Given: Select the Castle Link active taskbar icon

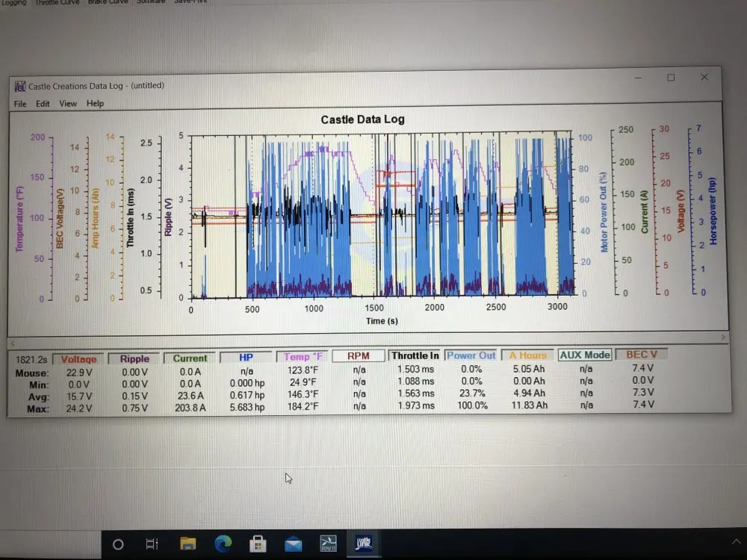Looking at the screenshot, I should pyautogui.click(x=364, y=543).
